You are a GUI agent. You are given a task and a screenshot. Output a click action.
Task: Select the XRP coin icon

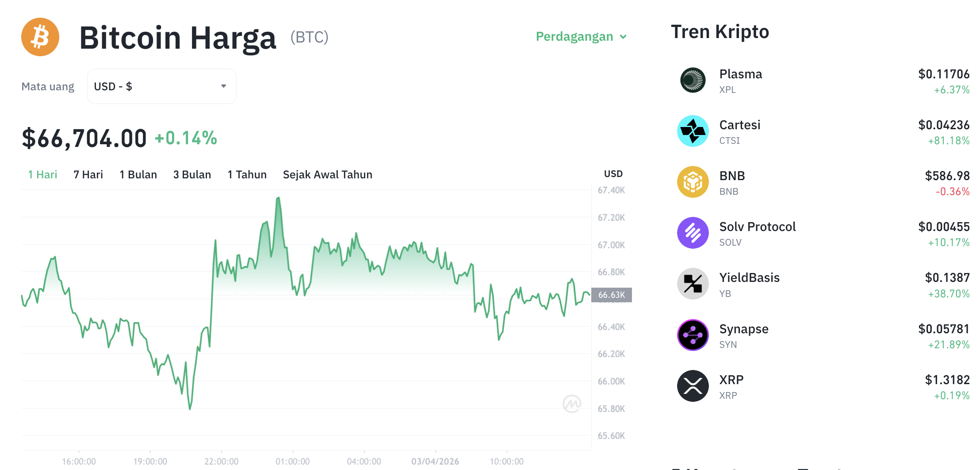tap(693, 386)
